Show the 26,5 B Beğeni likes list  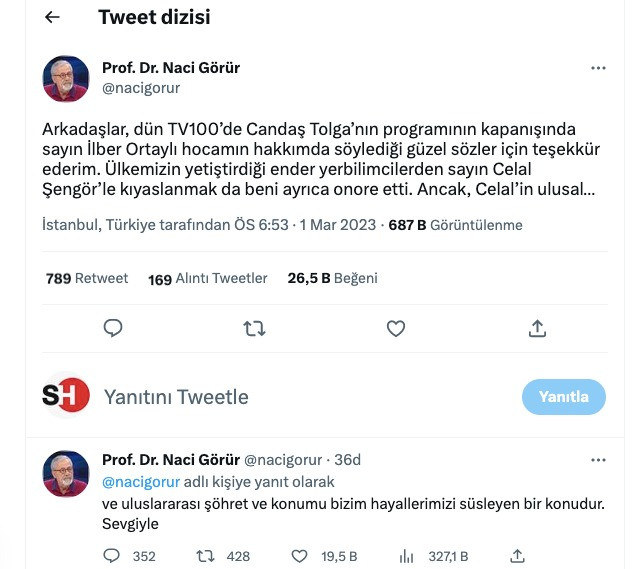click(x=332, y=278)
